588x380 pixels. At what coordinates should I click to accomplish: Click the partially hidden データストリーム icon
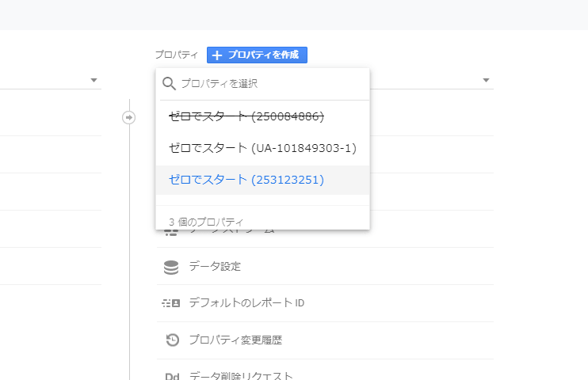click(168, 232)
